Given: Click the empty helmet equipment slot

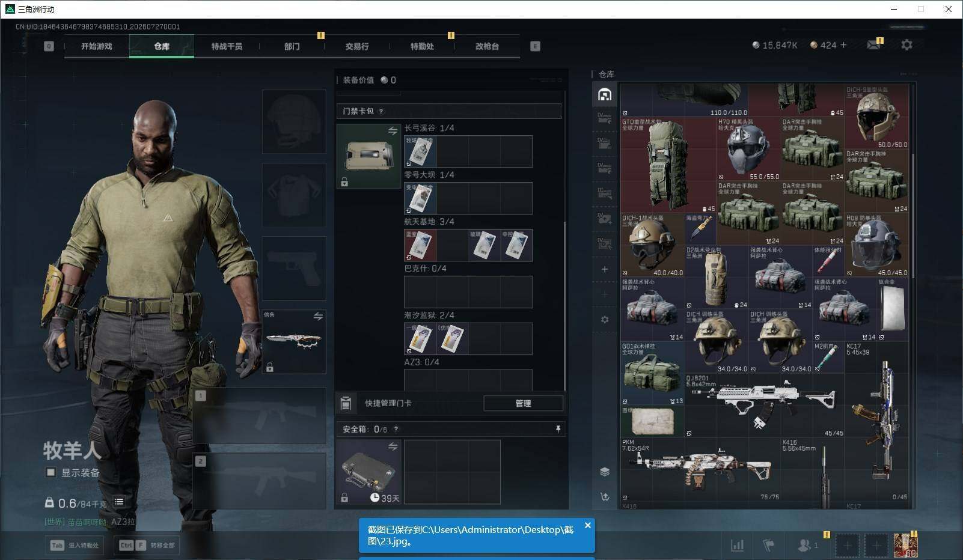Looking at the screenshot, I should click(294, 121).
